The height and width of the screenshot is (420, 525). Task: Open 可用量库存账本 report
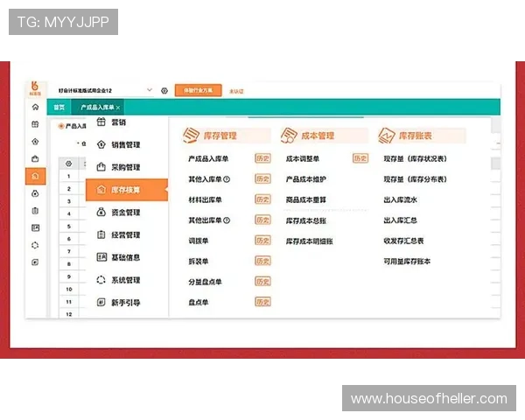coord(407,262)
